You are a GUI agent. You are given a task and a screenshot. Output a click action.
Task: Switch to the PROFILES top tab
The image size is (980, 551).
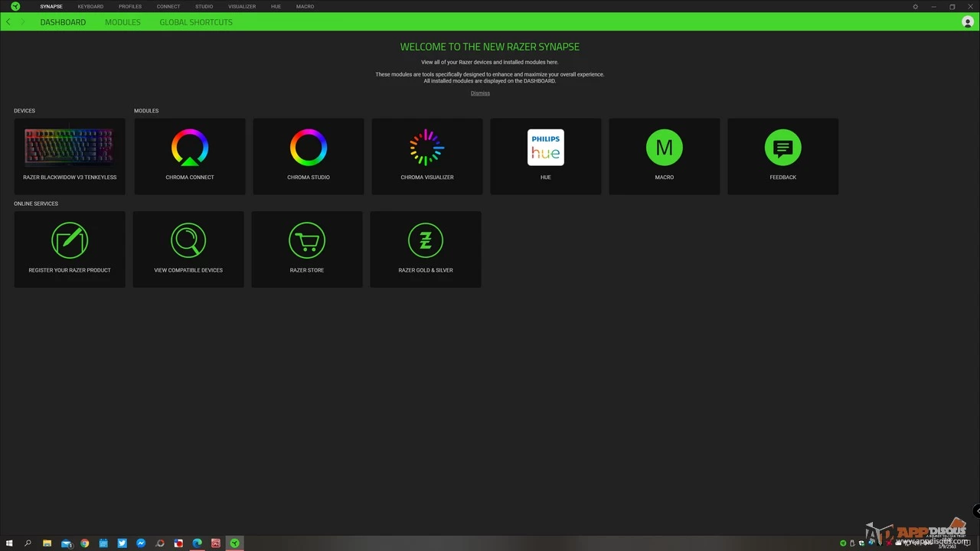(x=130, y=6)
